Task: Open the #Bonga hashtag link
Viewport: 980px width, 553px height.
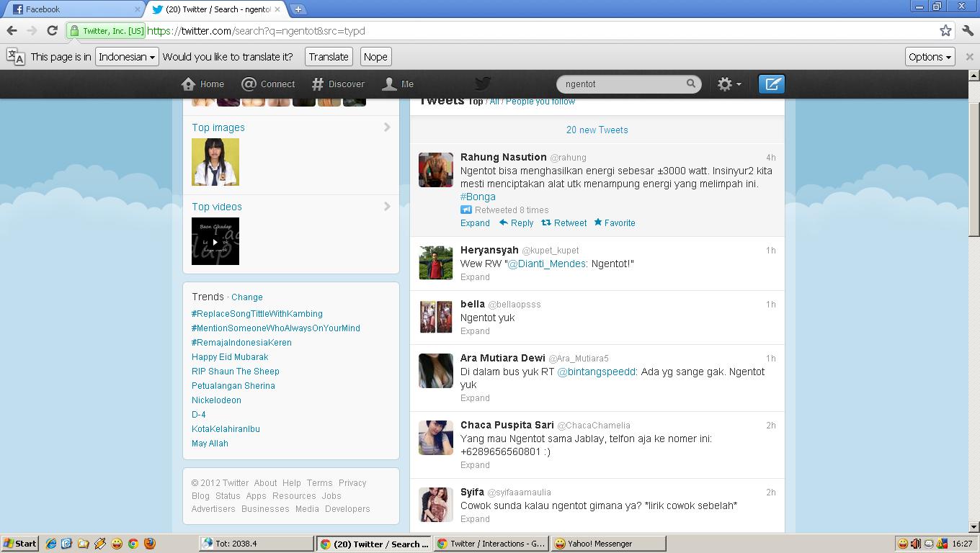Action: pos(478,197)
